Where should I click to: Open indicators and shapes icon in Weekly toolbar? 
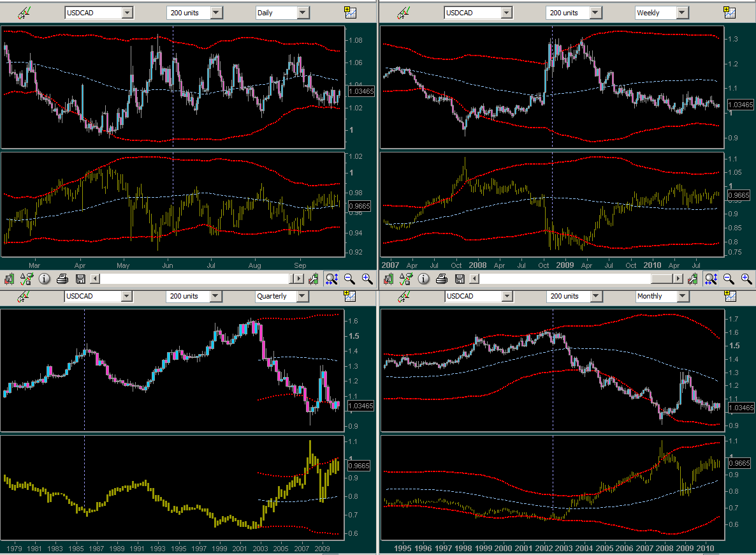(406, 279)
